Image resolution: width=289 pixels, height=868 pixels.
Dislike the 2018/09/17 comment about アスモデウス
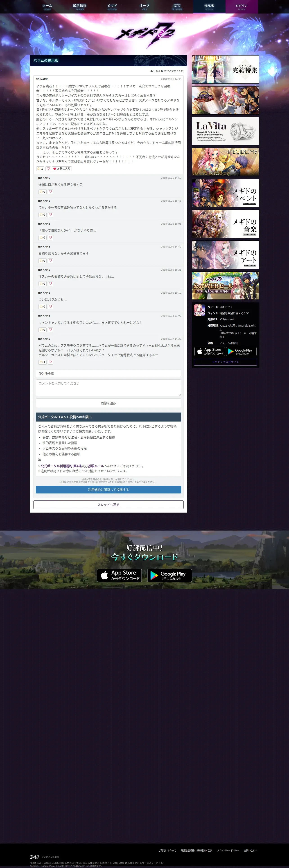50,362
